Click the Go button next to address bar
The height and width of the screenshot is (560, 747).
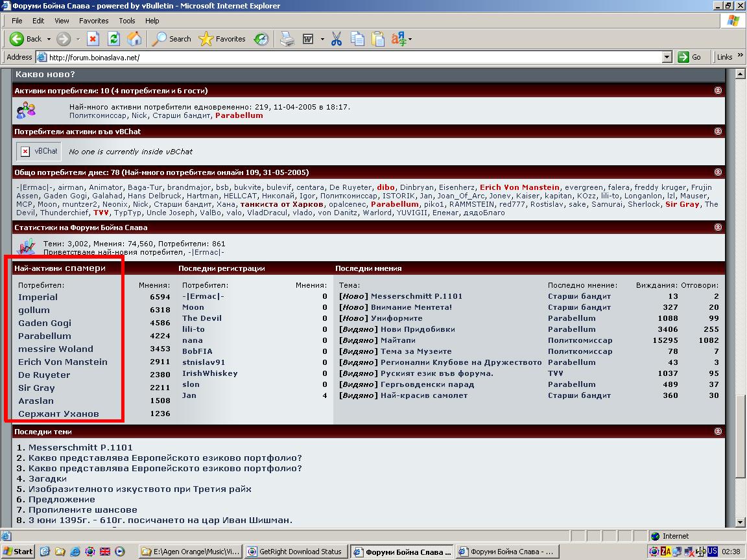tap(689, 57)
